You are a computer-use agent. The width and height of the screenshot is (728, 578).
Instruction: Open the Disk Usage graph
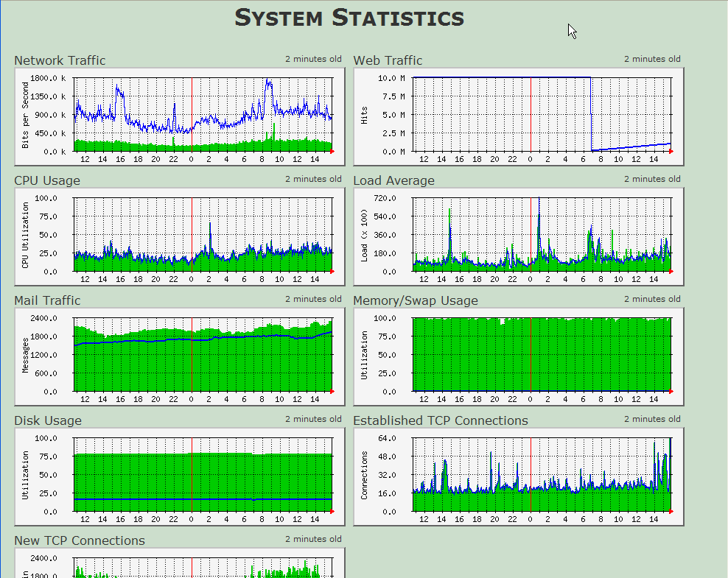(180, 477)
